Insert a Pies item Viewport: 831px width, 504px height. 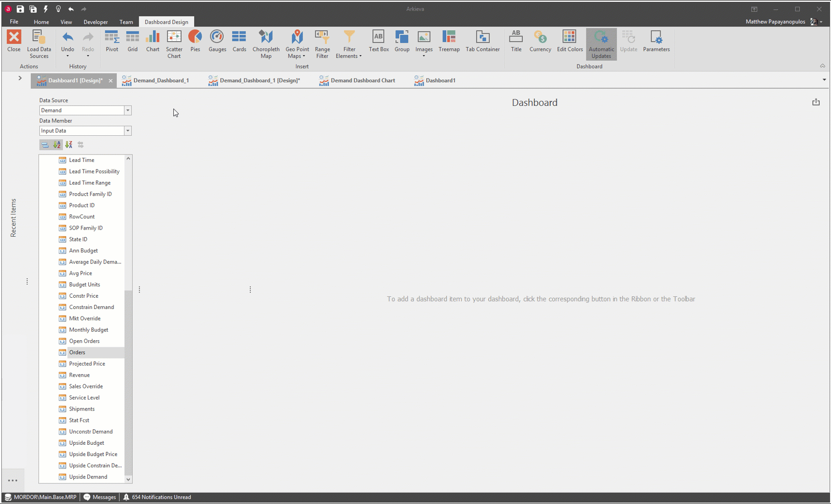point(195,41)
